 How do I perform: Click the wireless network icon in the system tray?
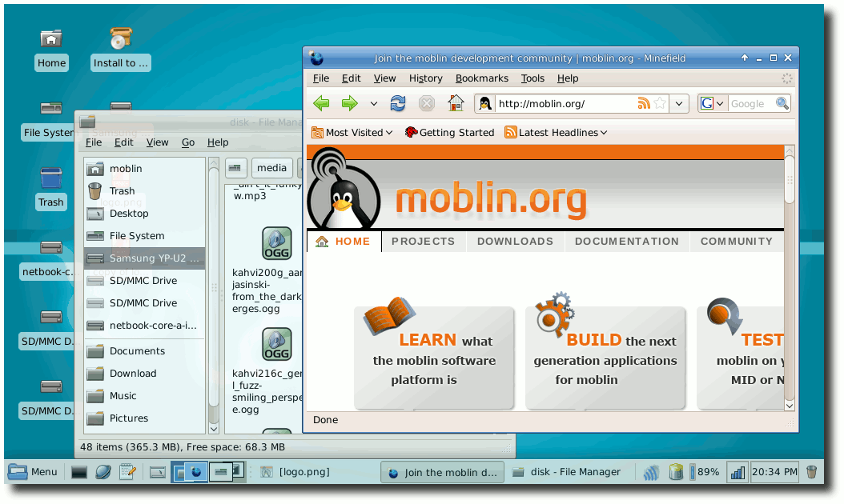click(651, 472)
